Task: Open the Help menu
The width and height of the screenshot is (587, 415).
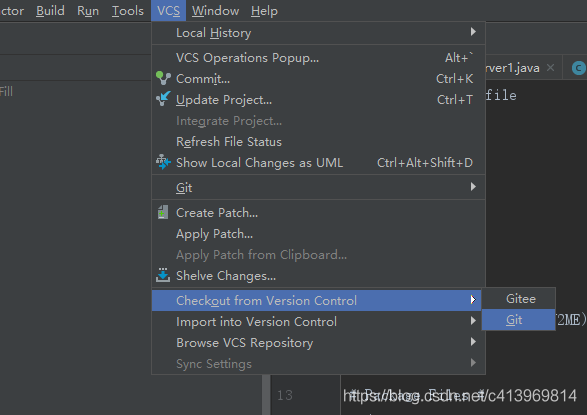Action: click(x=264, y=11)
